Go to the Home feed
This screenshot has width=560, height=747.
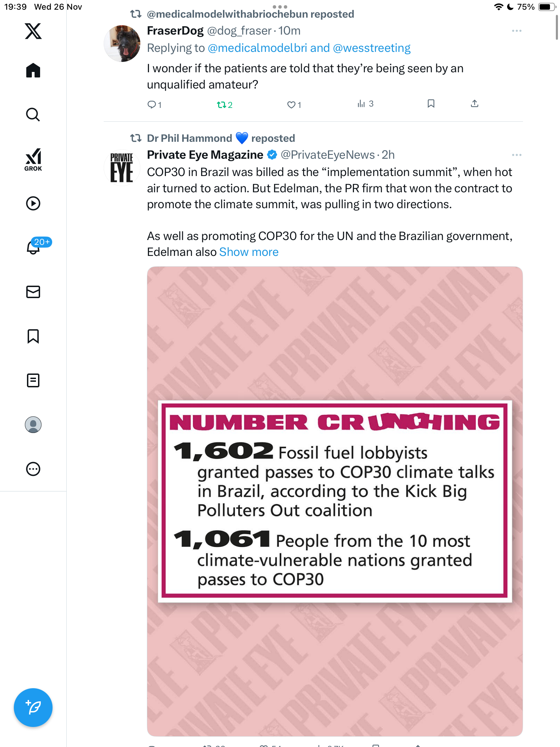point(33,71)
